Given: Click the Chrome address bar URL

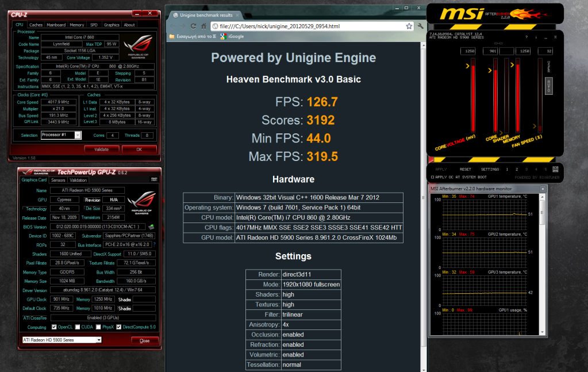Looking at the screenshot, I should [x=280, y=26].
